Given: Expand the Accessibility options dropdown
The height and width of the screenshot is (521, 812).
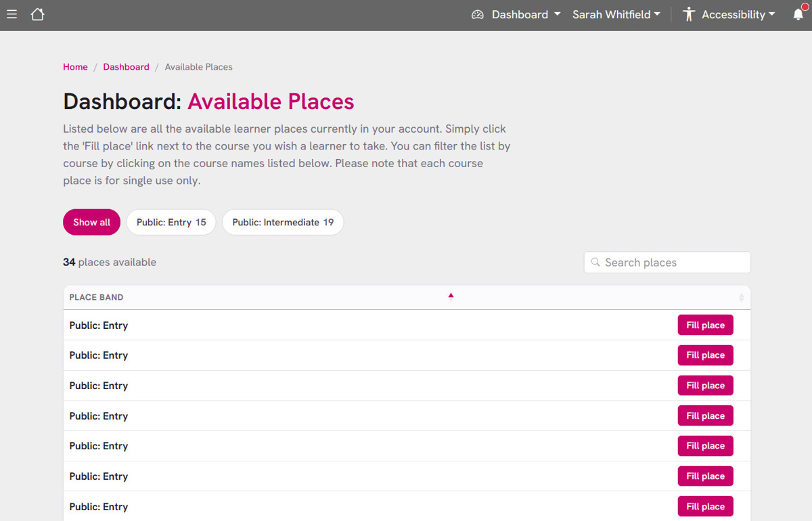Looking at the screenshot, I should click(729, 14).
